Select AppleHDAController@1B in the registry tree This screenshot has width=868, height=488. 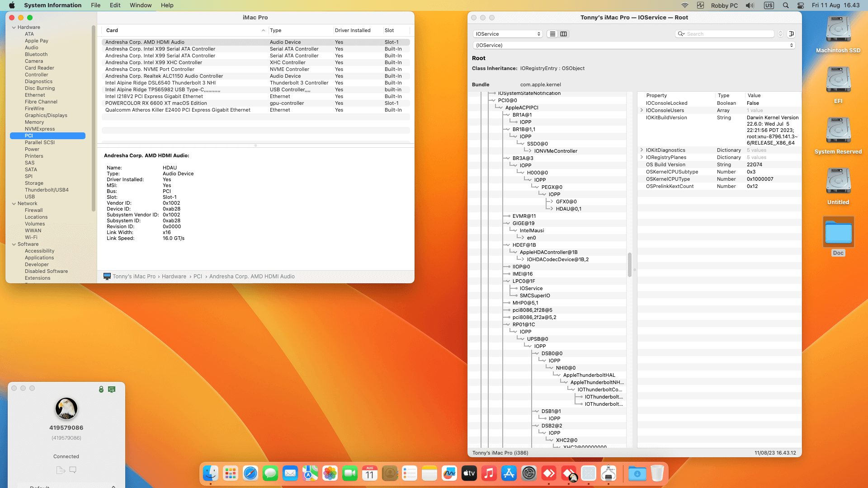click(x=548, y=252)
